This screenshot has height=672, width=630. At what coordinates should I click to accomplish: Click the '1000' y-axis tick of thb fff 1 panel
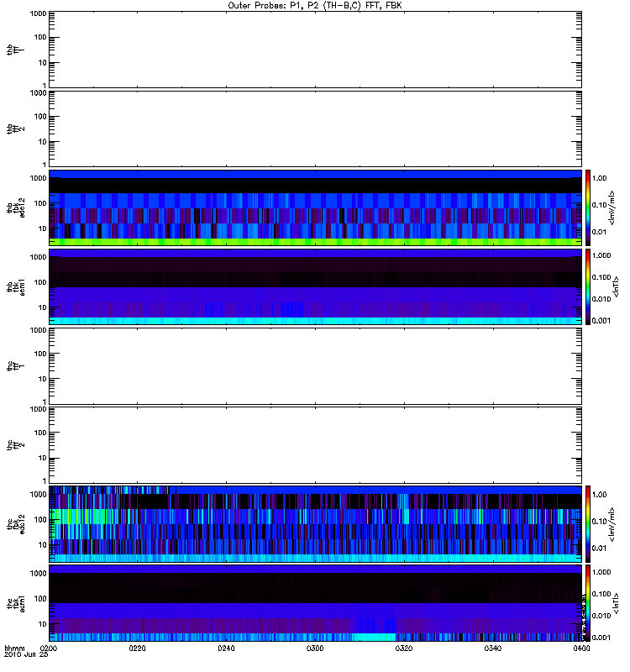(38, 13)
